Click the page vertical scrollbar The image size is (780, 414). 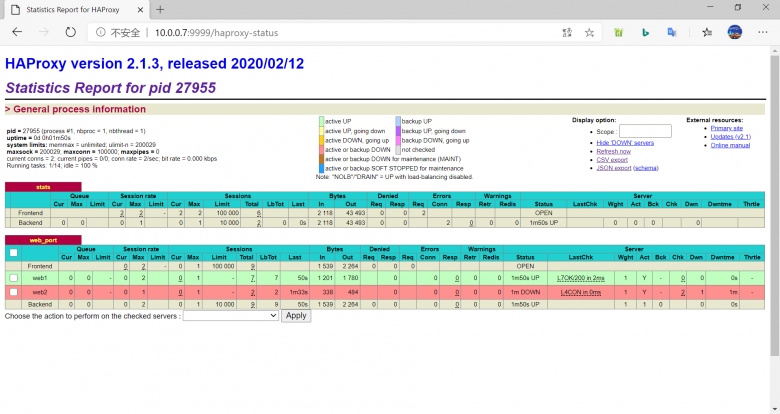click(x=775, y=204)
